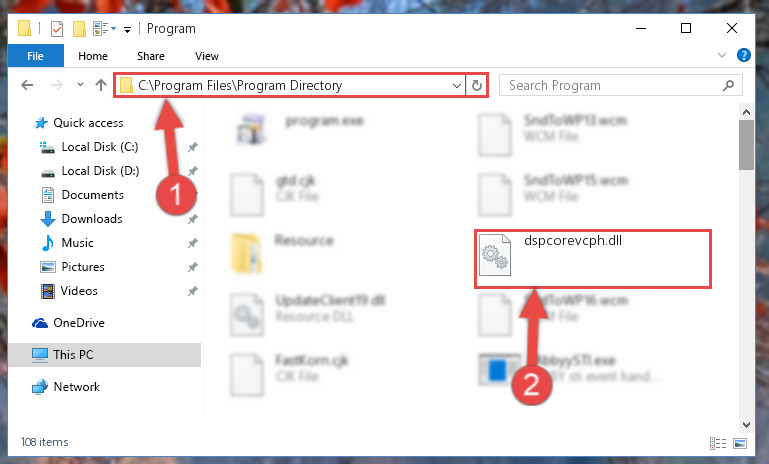Select the dspcorevcph.dll file
The width and height of the screenshot is (769, 464).
(592, 258)
